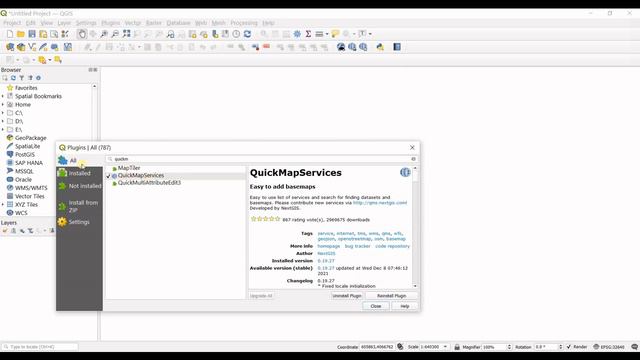Screen dimensions: 640x360
Task: Click the Help button in Plugins dialog
Action: [404, 306]
